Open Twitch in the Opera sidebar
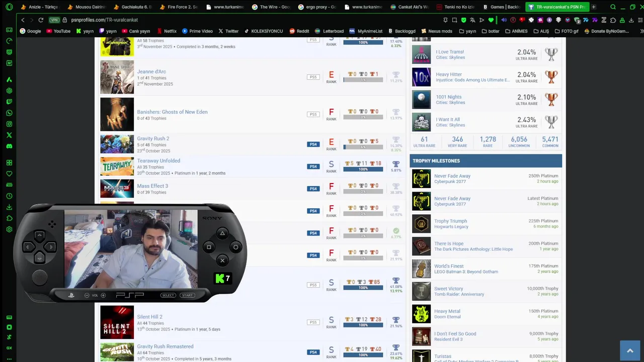The width and height of the screenshot is (644, 362). pos(9,102)
